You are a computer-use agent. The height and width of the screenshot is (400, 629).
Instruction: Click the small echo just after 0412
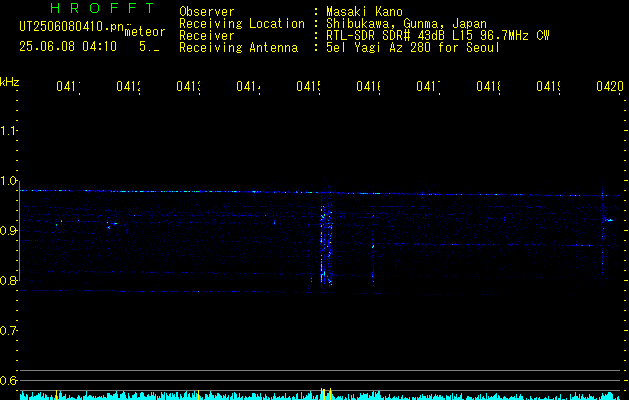pyautogui.click(x=113, y=224)
